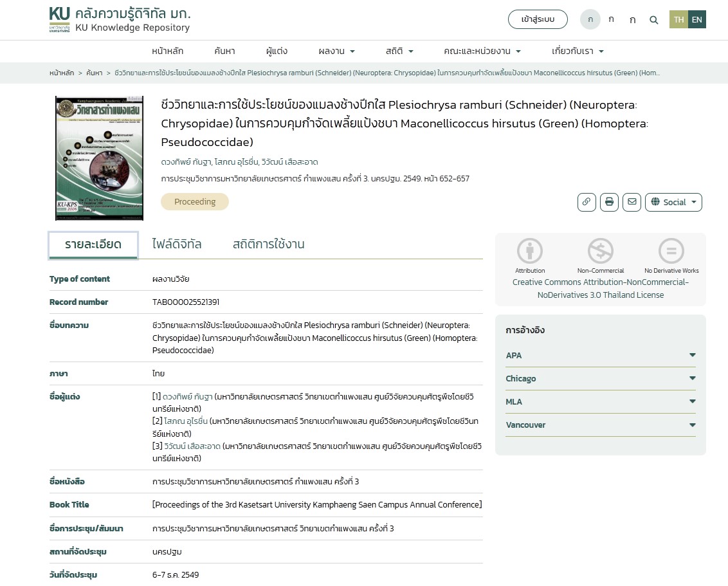728x586 pixels.
Task: Click the Creative Commons Attribution icon
Action: (530, 251)
